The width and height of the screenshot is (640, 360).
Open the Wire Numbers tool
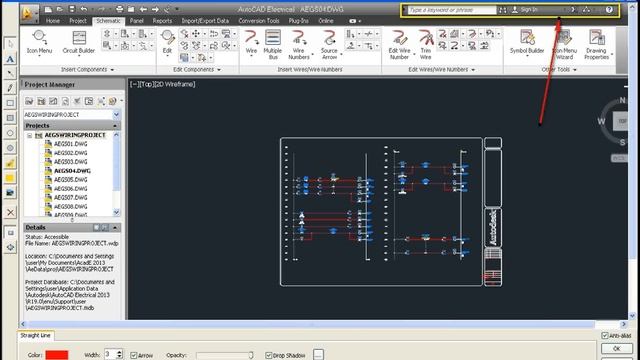(x=299, y=45)
